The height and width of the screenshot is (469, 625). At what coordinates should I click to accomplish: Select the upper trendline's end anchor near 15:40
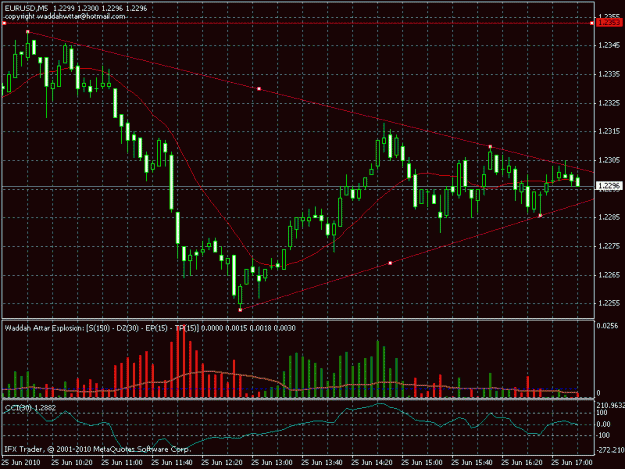pos(490,147)
